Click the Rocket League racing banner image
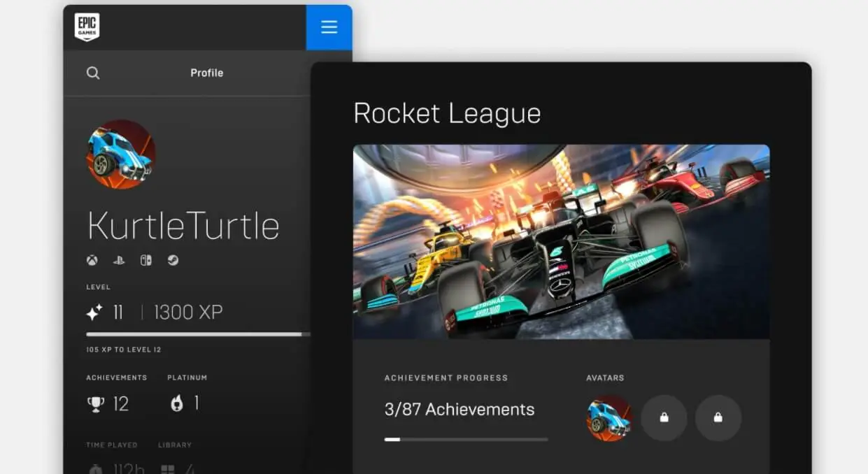868x474 pixels. 561,241
